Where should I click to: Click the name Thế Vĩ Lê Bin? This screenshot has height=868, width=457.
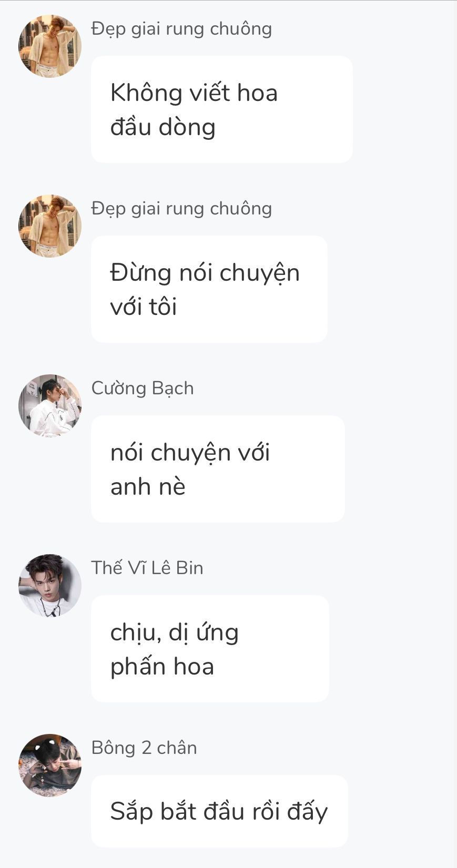pyautogui.click(x=147, y=568)
